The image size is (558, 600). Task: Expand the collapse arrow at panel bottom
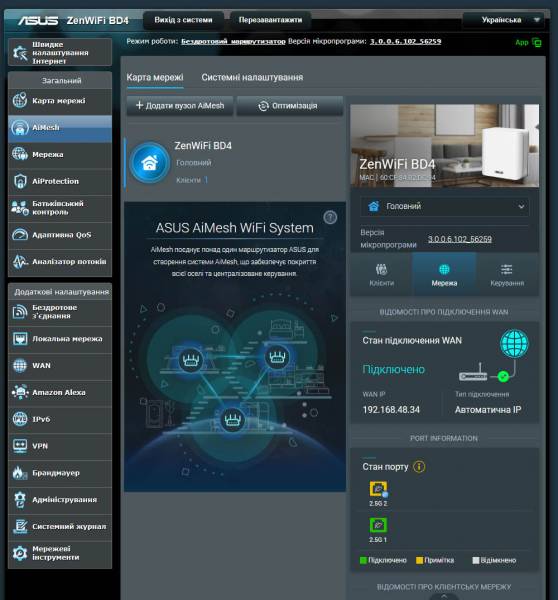coord(444,596)
